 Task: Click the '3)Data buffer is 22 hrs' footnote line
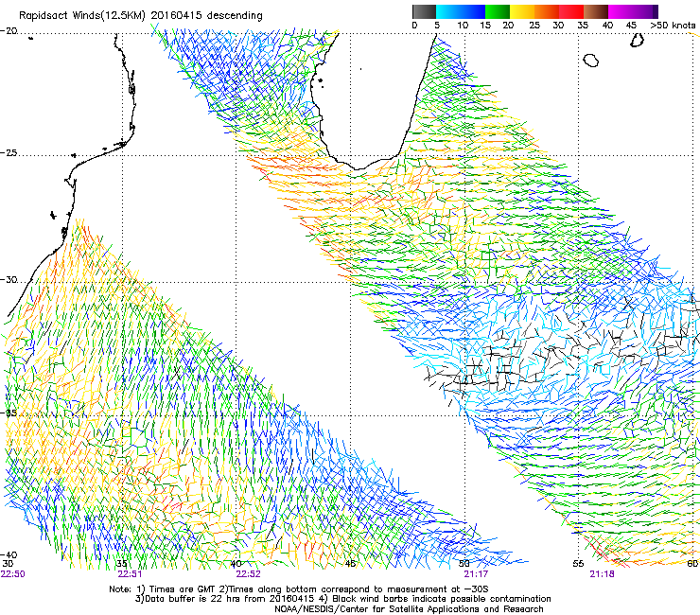pyautogui.click(x=342, y=599)
